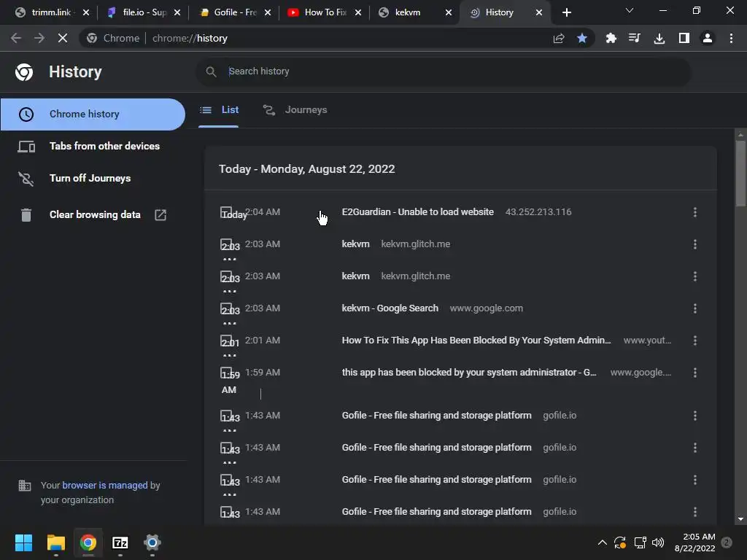Open Clear browsing data
Image resolution: width=747 pixels, height=560 pixels.
tap(93, 215)
